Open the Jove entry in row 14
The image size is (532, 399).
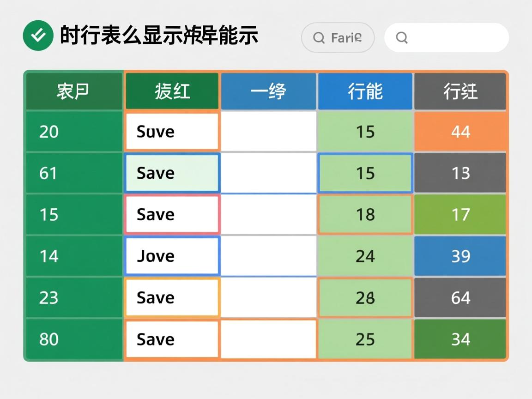click(x=171, y=256)
